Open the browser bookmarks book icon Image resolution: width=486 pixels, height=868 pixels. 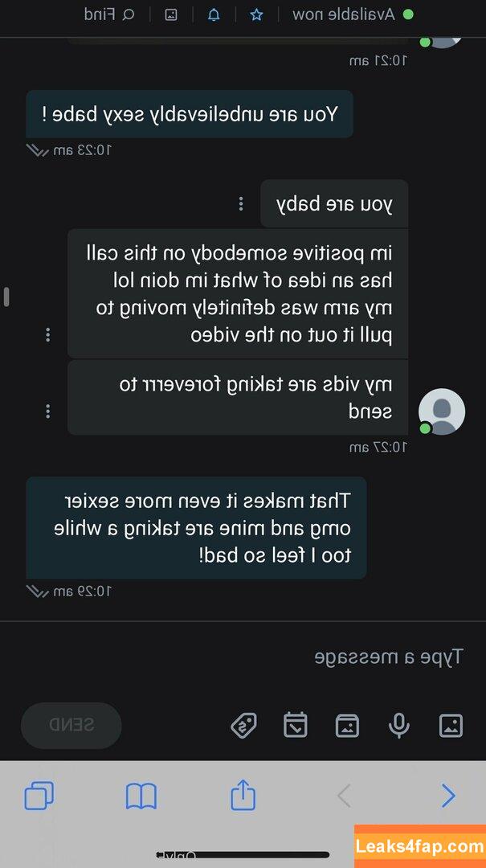141,796
